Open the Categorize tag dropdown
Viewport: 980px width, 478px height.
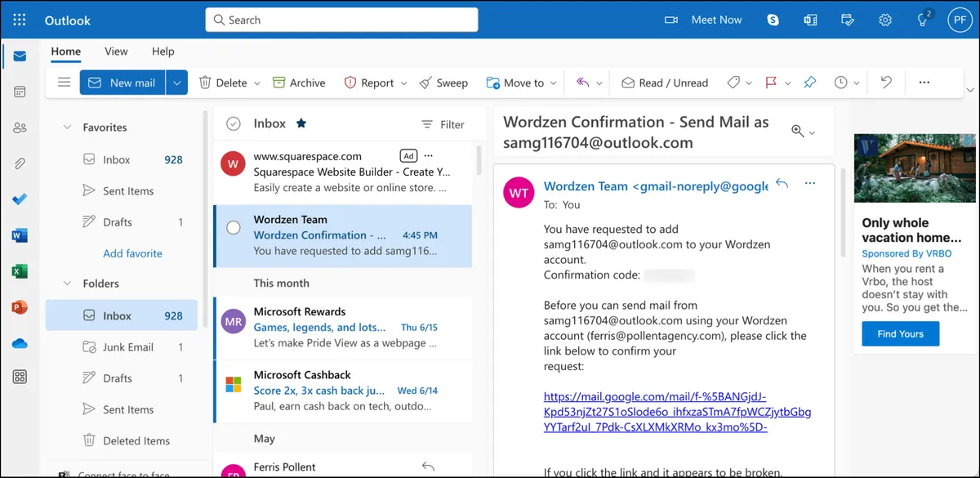pos(750,83)
